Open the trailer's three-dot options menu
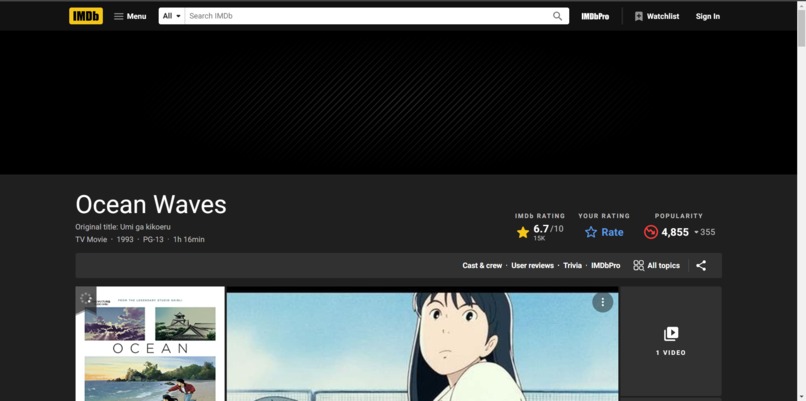 (602, 302)
